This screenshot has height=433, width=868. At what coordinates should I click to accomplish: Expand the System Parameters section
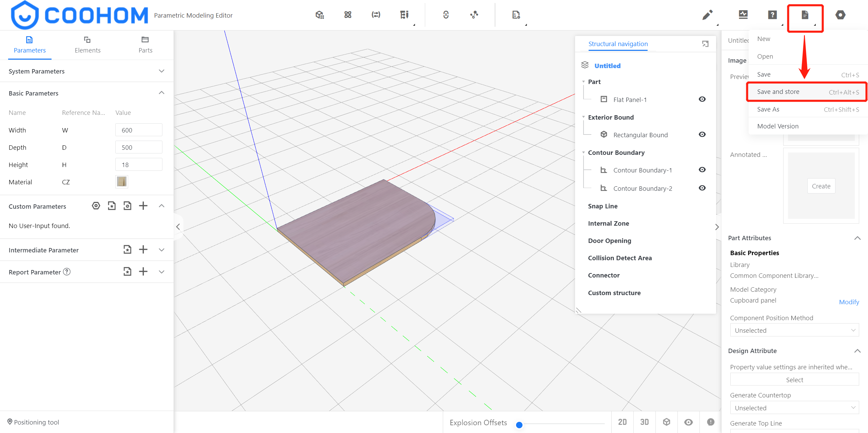point(161,71)
